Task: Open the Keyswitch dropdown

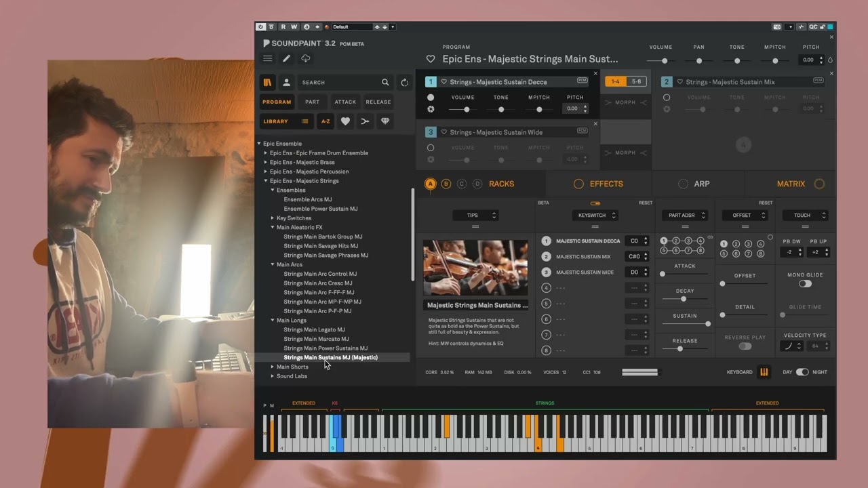Action: coord(595,216)
